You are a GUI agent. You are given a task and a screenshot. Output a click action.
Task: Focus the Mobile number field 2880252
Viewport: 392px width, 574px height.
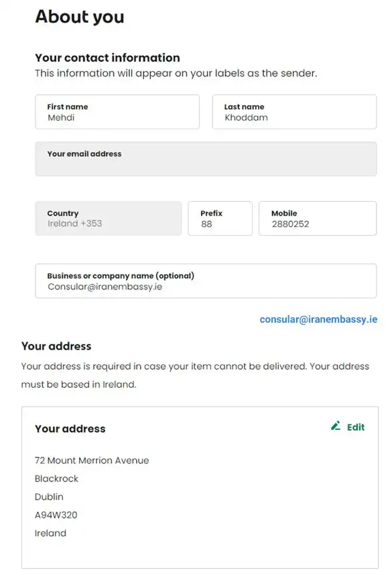pyautogui.click(x=318, y=218)
